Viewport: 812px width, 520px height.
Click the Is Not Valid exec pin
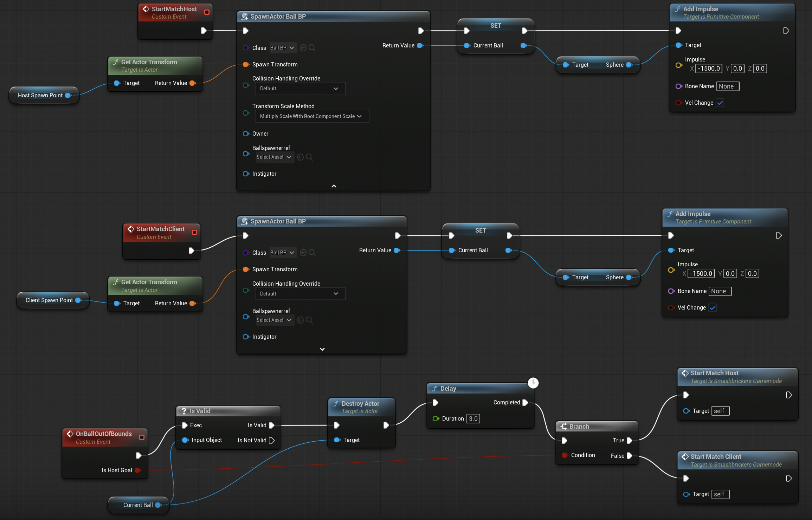point(272,441)
